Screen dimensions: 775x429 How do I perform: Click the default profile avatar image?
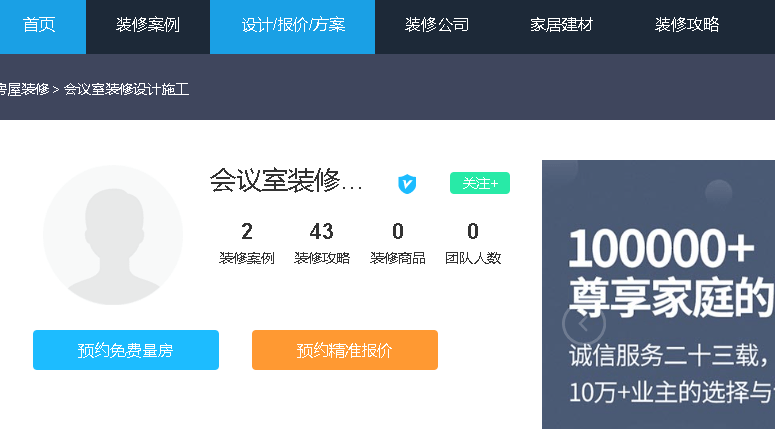[113, 235]
